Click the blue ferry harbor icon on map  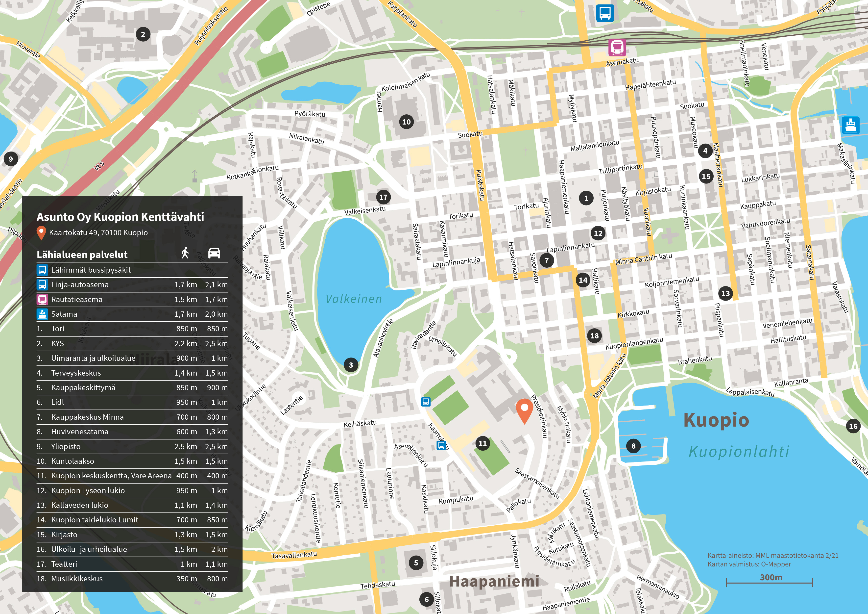coord(850,125)
